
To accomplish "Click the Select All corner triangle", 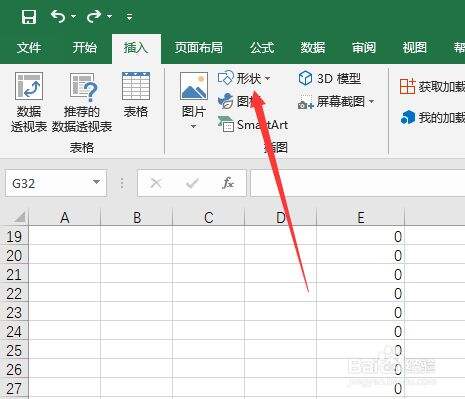I will (x=19, y=217).
